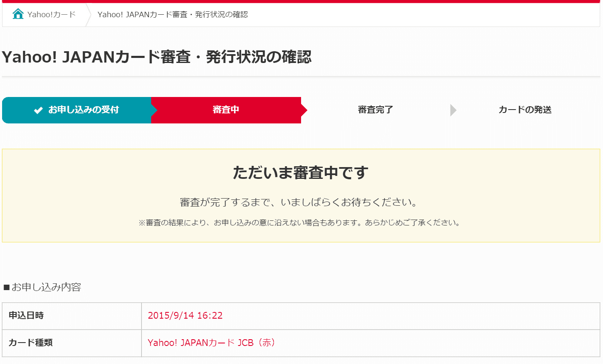Select the お申し込みの受付 step

77,110
